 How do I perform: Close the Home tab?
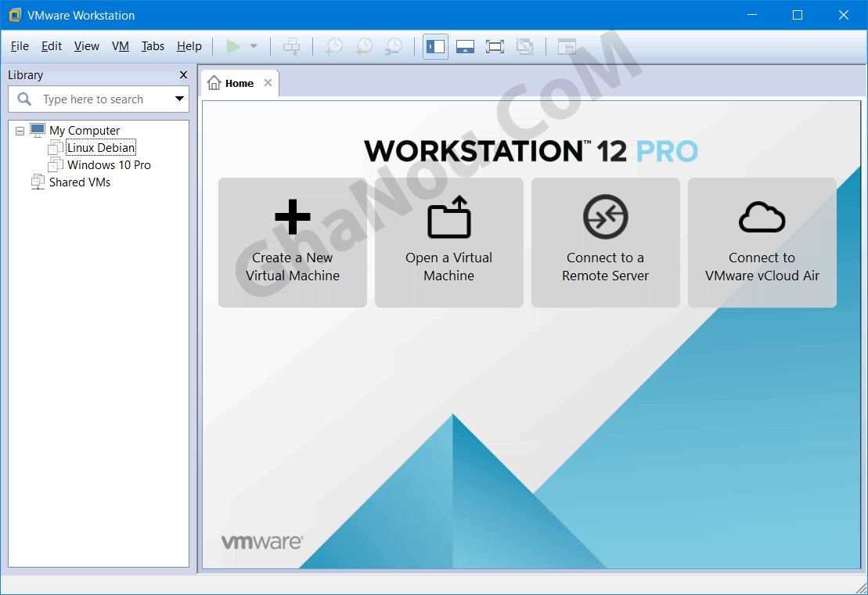[x=268, y=83]
